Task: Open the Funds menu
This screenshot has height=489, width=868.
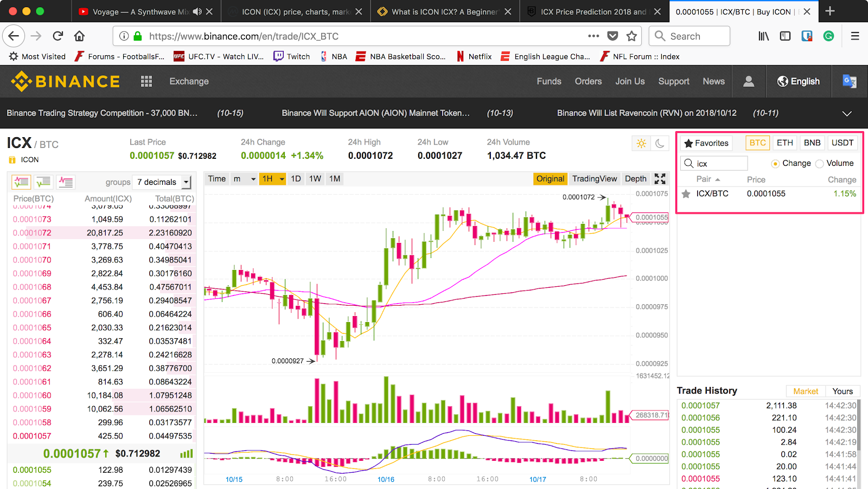Action: click(549, 81)
